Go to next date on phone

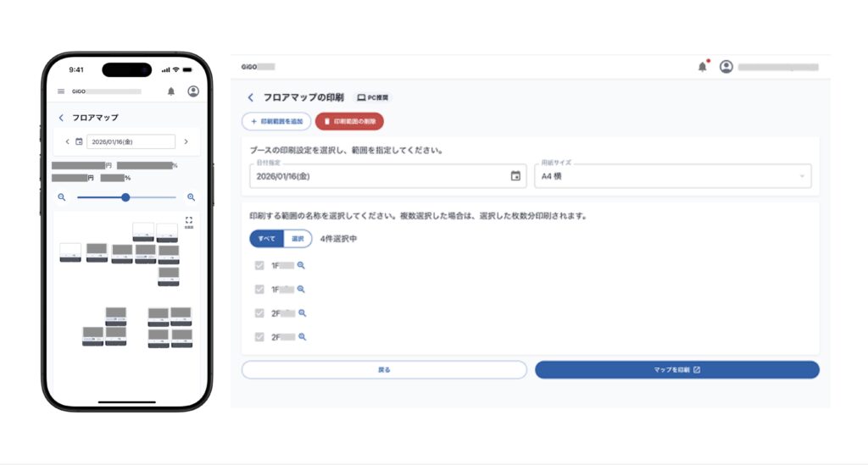click(186, 141)
